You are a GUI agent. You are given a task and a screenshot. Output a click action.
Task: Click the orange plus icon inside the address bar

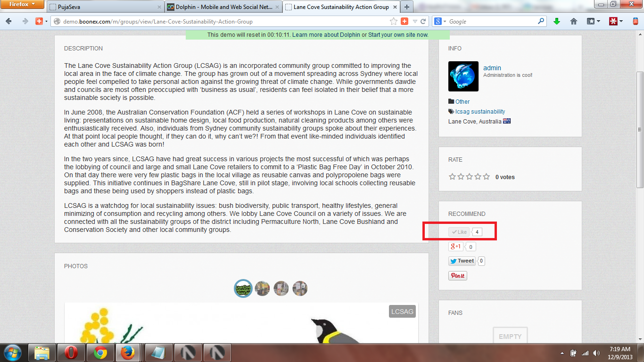click(405, 21)
